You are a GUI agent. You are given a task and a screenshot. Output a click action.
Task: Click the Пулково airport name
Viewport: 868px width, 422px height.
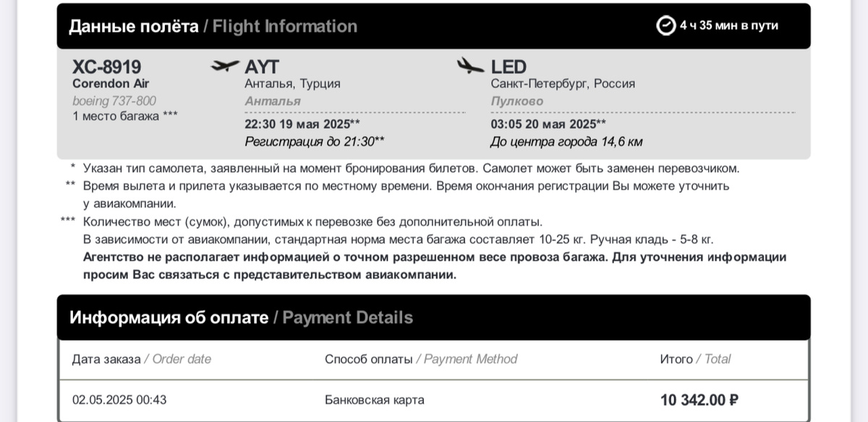(516, 101)
